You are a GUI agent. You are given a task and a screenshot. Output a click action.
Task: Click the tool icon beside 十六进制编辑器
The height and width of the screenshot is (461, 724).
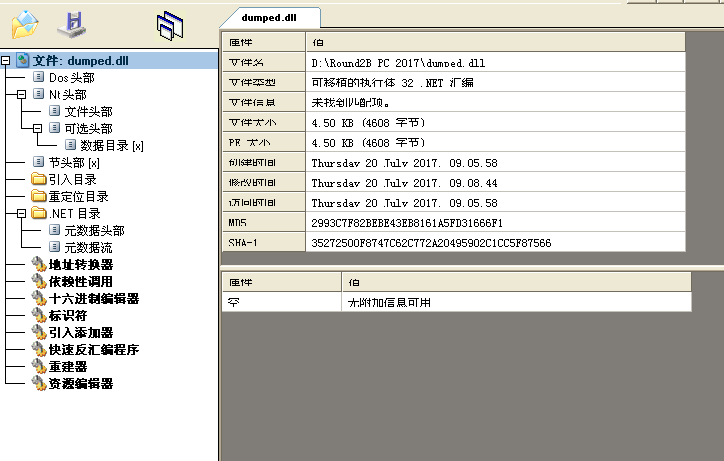point(39,299)
